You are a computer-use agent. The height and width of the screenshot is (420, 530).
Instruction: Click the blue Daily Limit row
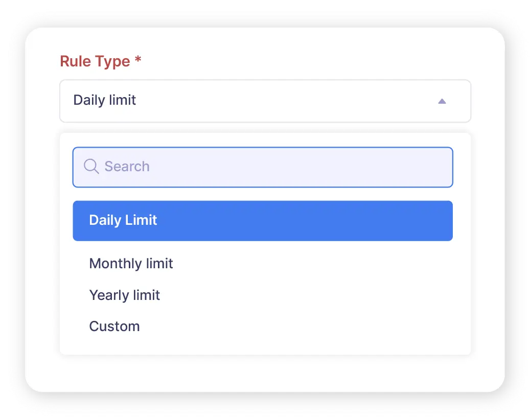263,221
